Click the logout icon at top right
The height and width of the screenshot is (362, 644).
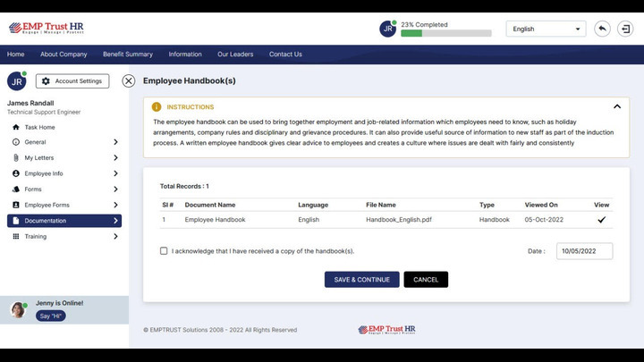[625, 29]
